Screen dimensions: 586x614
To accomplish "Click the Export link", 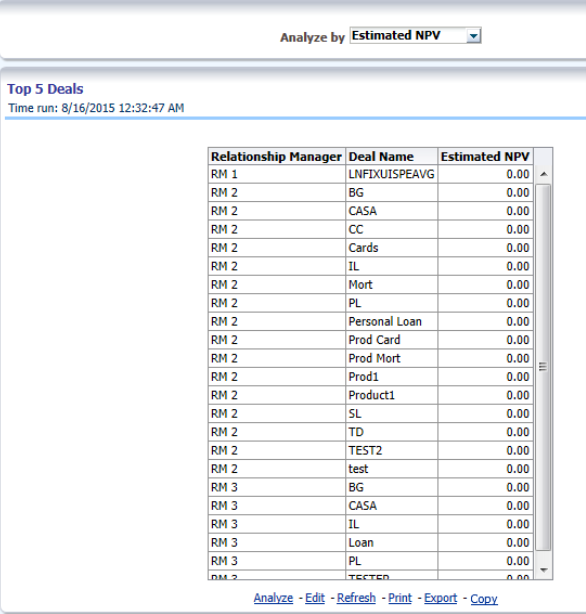I will (440, 598).
